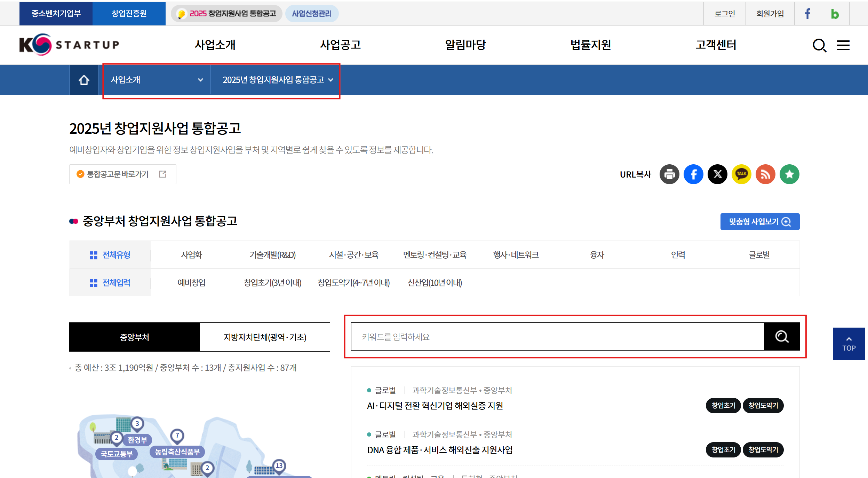
Task: Share the page via the round Facebook icon
Action: (693, 174)
